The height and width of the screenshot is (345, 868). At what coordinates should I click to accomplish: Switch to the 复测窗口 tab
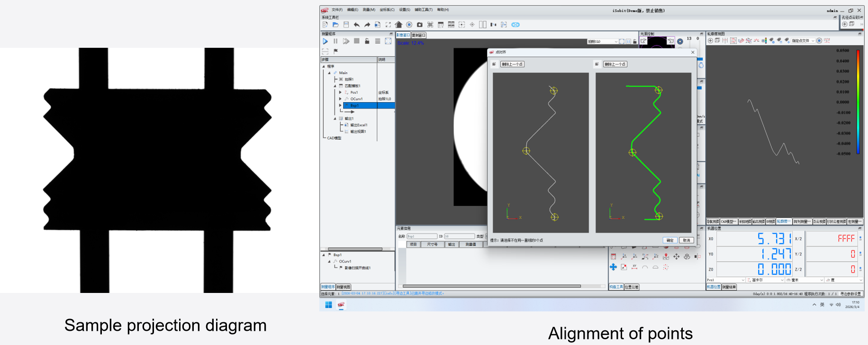(x=419, y=35)
